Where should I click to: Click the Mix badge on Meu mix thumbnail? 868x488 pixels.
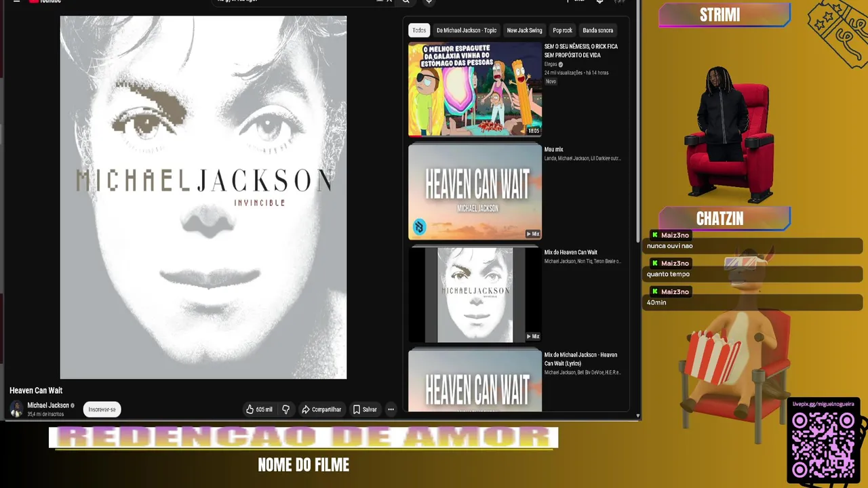tap(533, 234)
